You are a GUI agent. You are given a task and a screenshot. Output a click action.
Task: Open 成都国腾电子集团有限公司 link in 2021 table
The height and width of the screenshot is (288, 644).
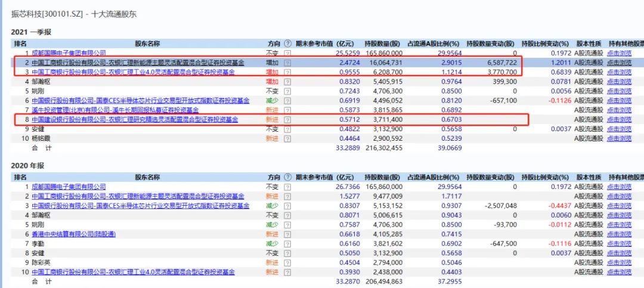69,53
